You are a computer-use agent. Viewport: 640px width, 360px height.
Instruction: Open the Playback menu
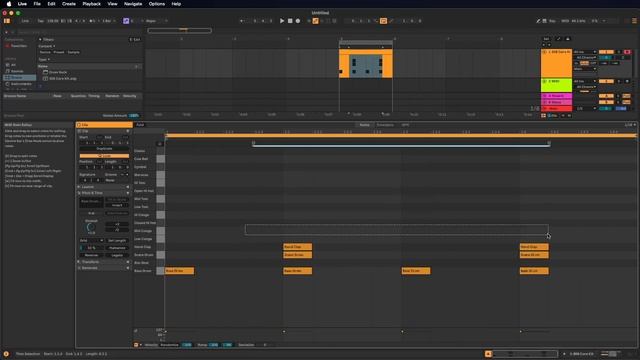click(91, 4)
